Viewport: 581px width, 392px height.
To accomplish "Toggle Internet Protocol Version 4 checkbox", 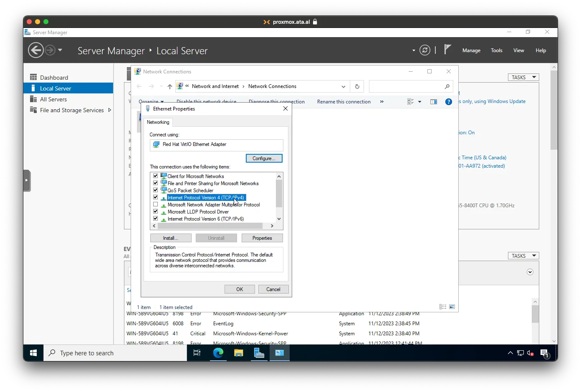I will click(x=156, y=197).
